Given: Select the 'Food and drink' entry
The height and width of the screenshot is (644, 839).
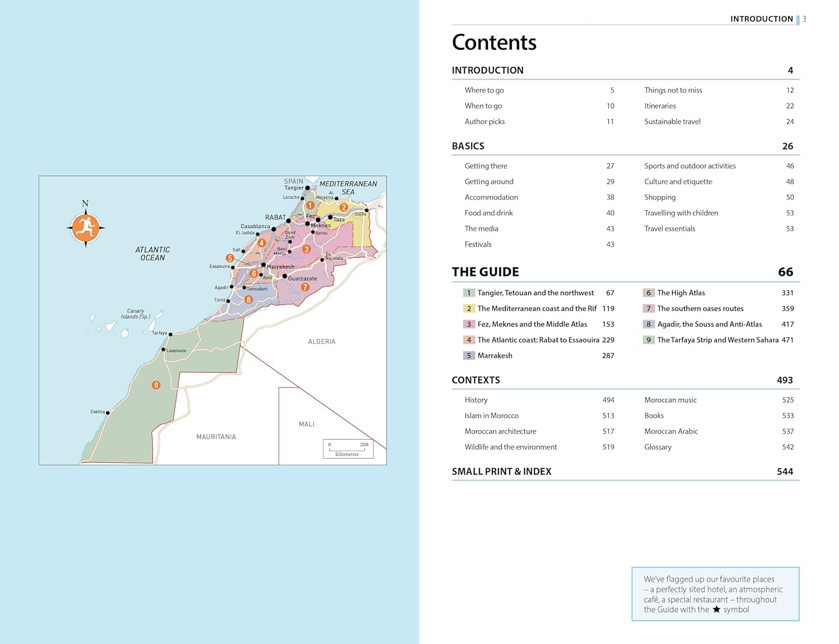Looking at the screenshot, I should point(489,213).
